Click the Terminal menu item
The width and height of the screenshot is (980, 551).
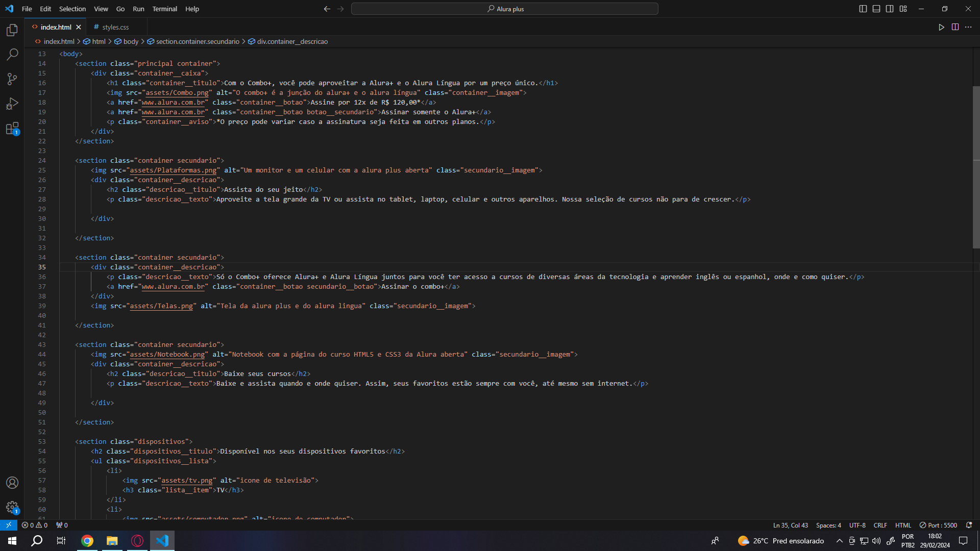click(x=163, y=8)
